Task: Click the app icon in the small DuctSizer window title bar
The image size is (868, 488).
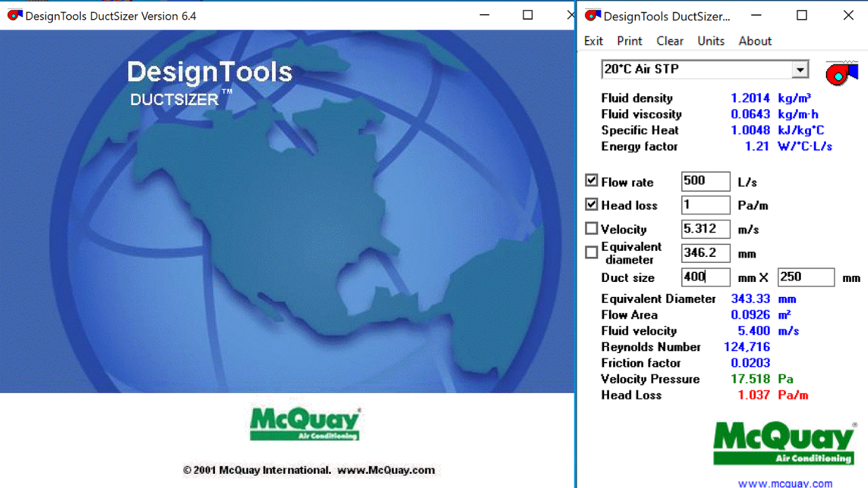Action: pos(593,16)
